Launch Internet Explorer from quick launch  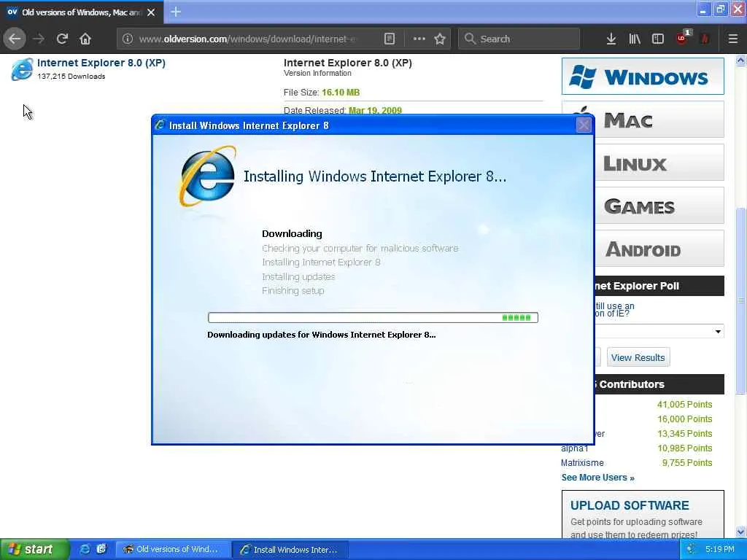coord(85,550)
